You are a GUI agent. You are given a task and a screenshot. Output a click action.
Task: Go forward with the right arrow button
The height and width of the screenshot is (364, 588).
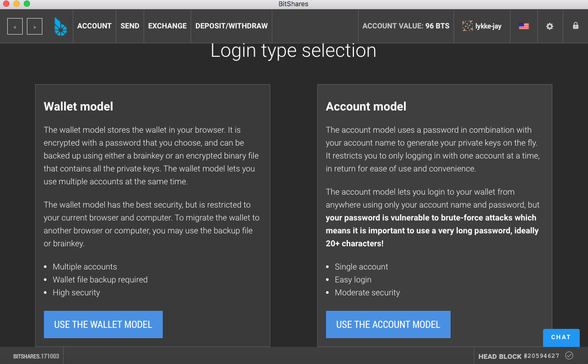[35, 26]
